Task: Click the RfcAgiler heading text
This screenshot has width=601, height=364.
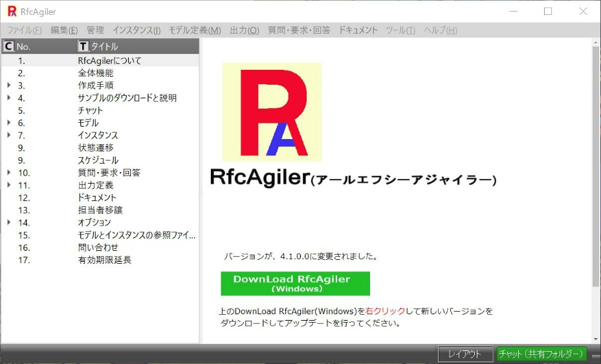Action: pyautogui.click(x=260, y=177)
